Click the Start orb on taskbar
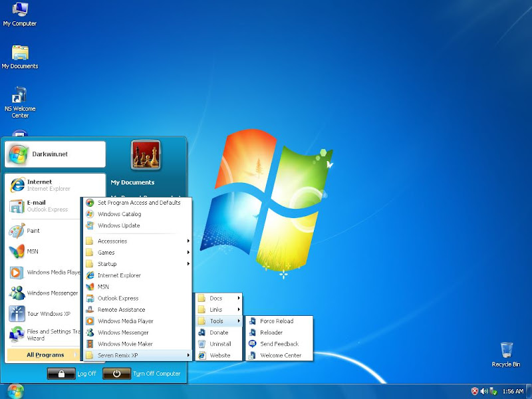Image resolution: width=532 pixels, height=399 pixels. coord(15,391)
